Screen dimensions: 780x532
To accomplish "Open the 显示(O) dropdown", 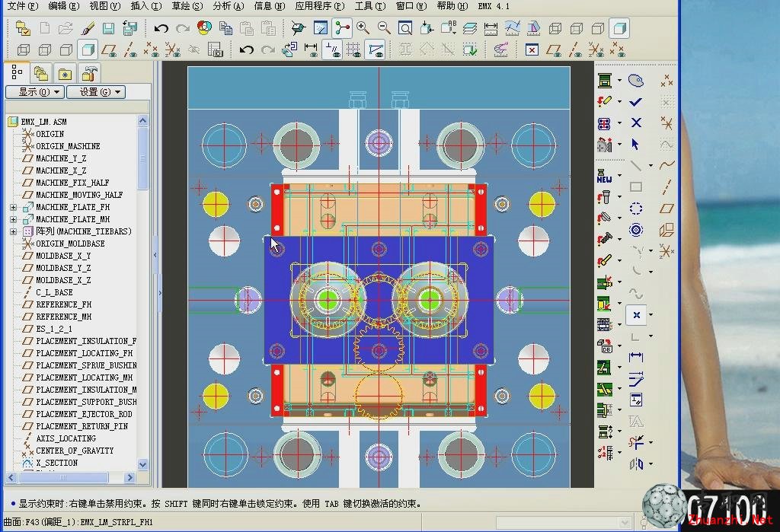I will 35,92.
